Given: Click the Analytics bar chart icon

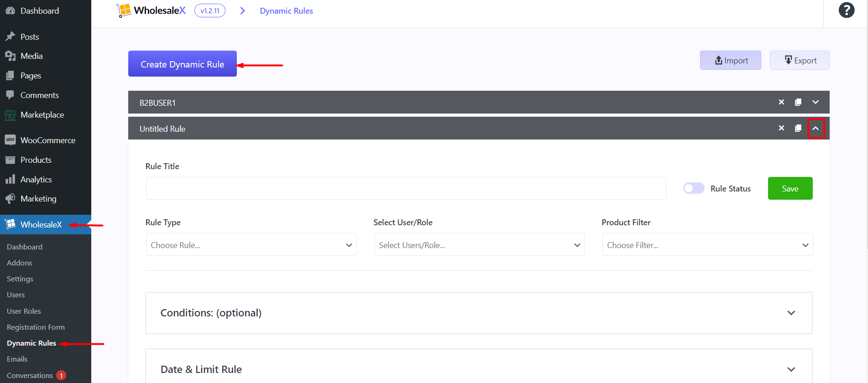Looking at the screenshot, I should pos(10,179).
